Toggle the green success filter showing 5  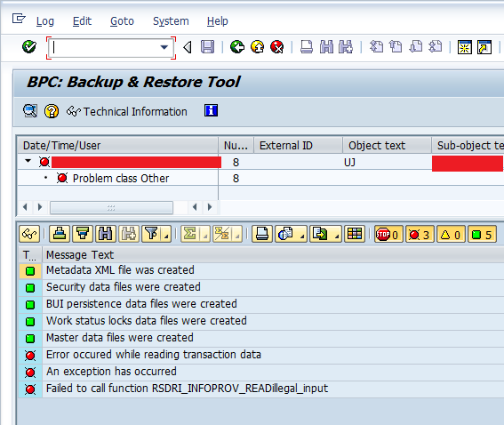point(482,235)
